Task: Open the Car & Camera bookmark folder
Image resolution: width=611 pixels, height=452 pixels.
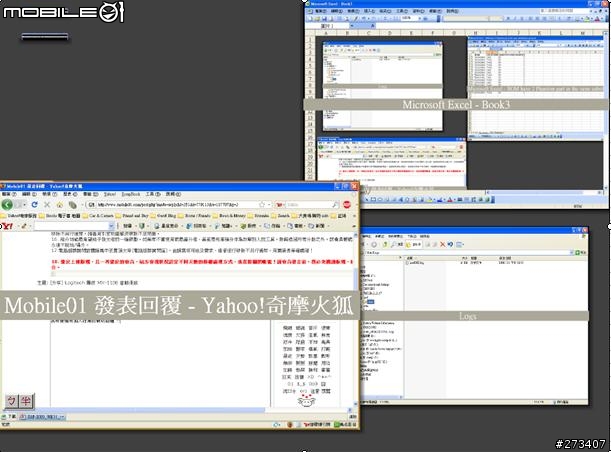Action: (x=98, y=215)
